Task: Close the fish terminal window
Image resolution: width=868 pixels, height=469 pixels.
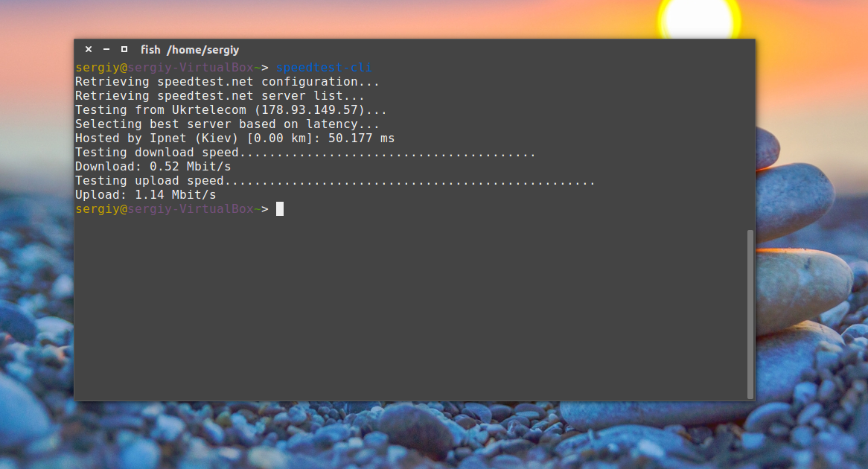Action: [89, 50]
